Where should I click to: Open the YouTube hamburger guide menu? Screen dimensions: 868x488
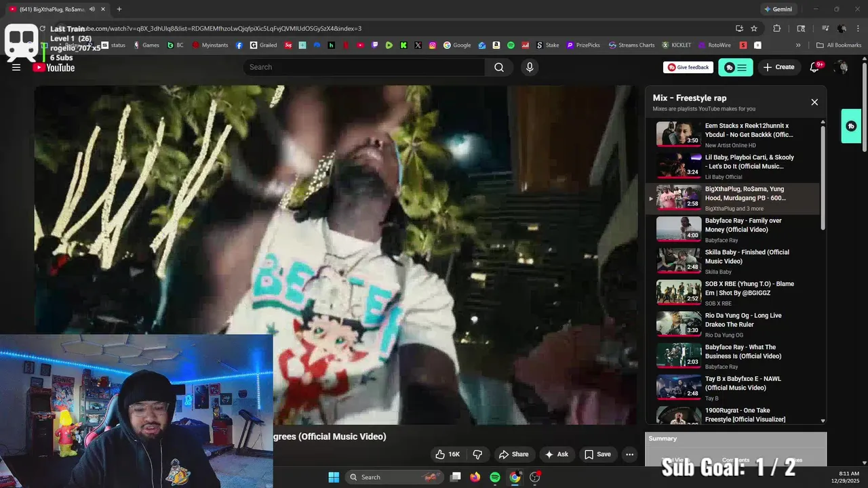16,67
